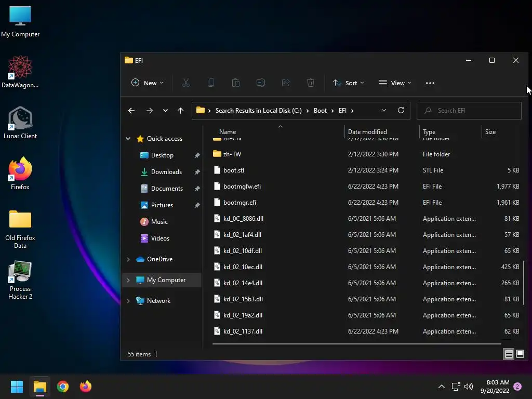532x399 pixels.
Task: Click the volume speaker tray icon
Action: point(469,387)
